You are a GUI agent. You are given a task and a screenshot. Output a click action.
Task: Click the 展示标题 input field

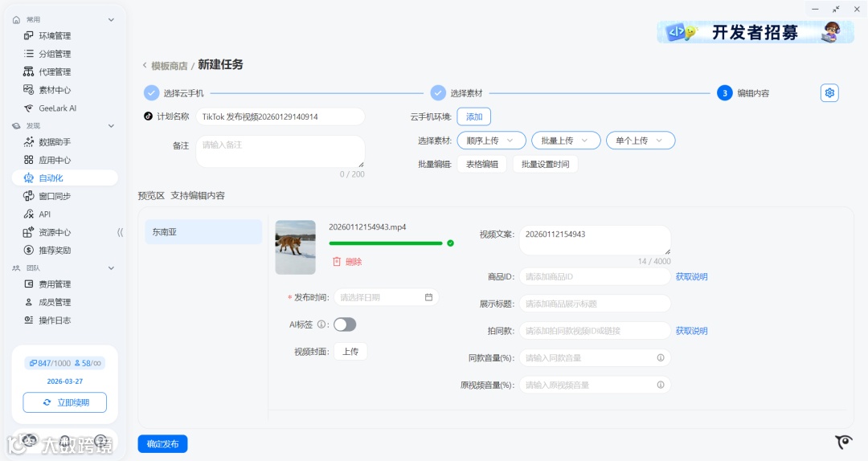tap(595, 304)
